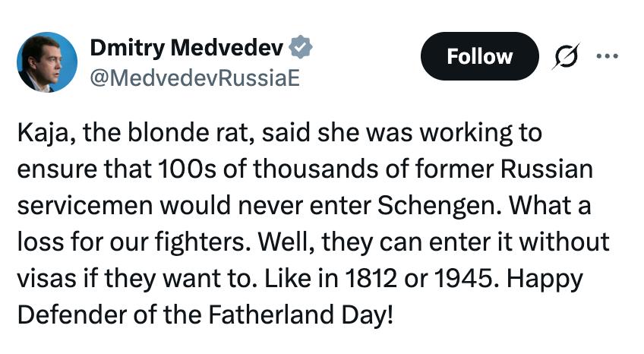Open the Dmitry Medvedev display name

[x=187, y=49]
